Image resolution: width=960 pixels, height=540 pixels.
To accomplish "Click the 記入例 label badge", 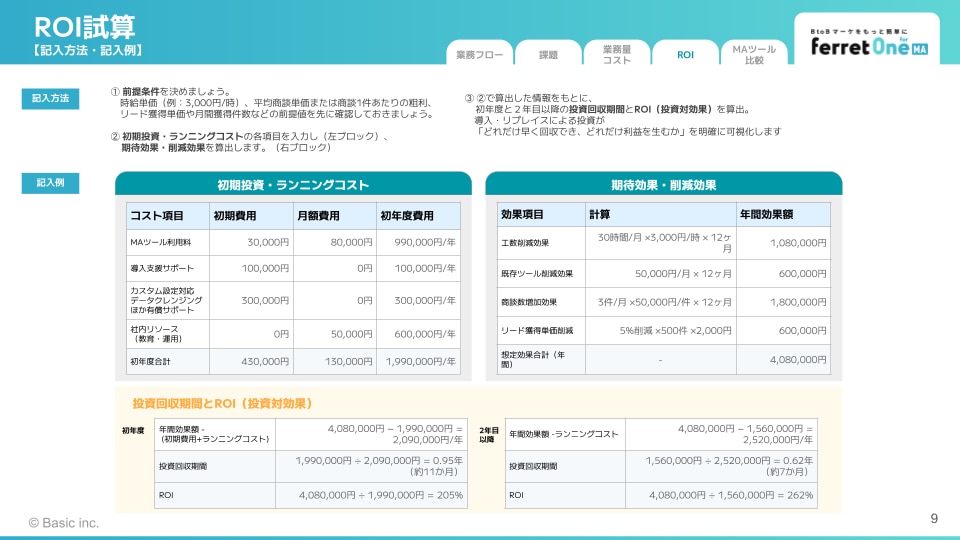I will click(51, 183).
